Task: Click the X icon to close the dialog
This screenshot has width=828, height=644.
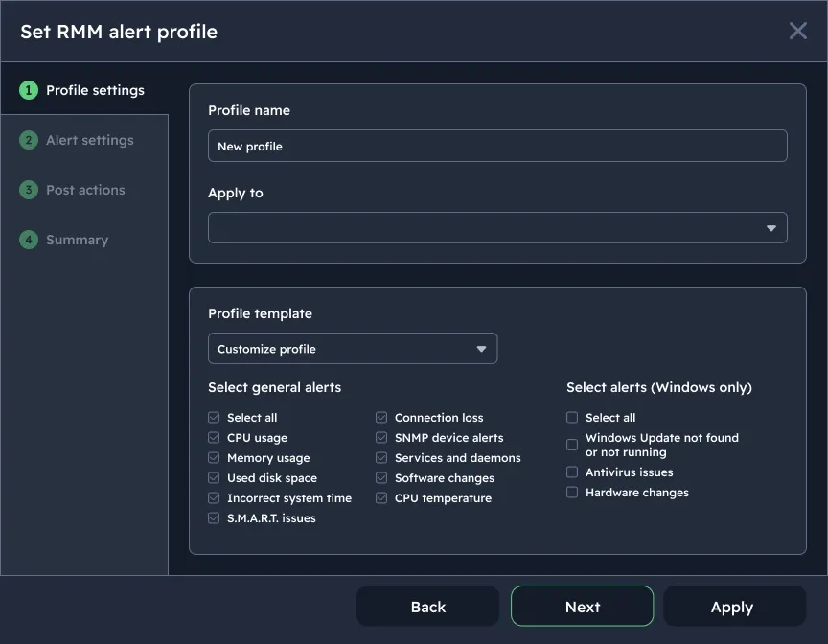Action: 797,31
